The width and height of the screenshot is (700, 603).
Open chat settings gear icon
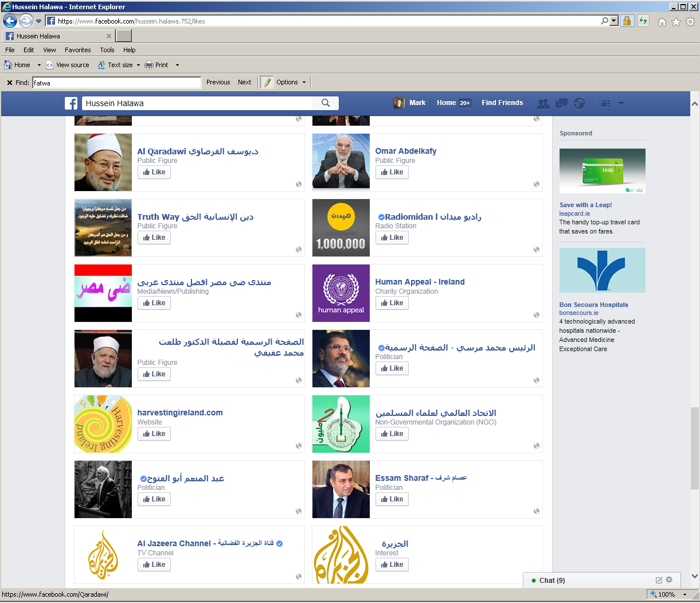pyautogui.click(x=669, y=580)
